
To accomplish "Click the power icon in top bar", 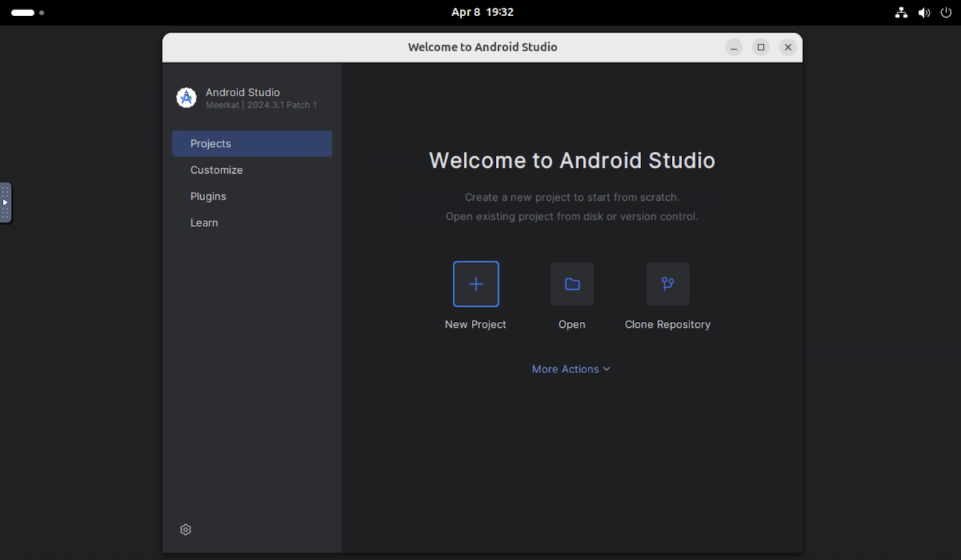I will pos(946,12).
